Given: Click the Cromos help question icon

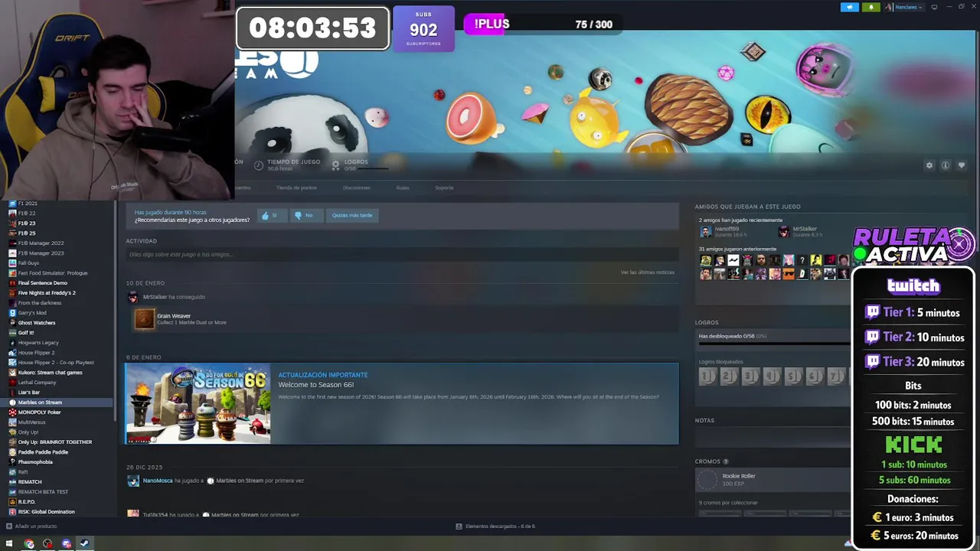Looking at the screenshot, I should click(726, 461).
